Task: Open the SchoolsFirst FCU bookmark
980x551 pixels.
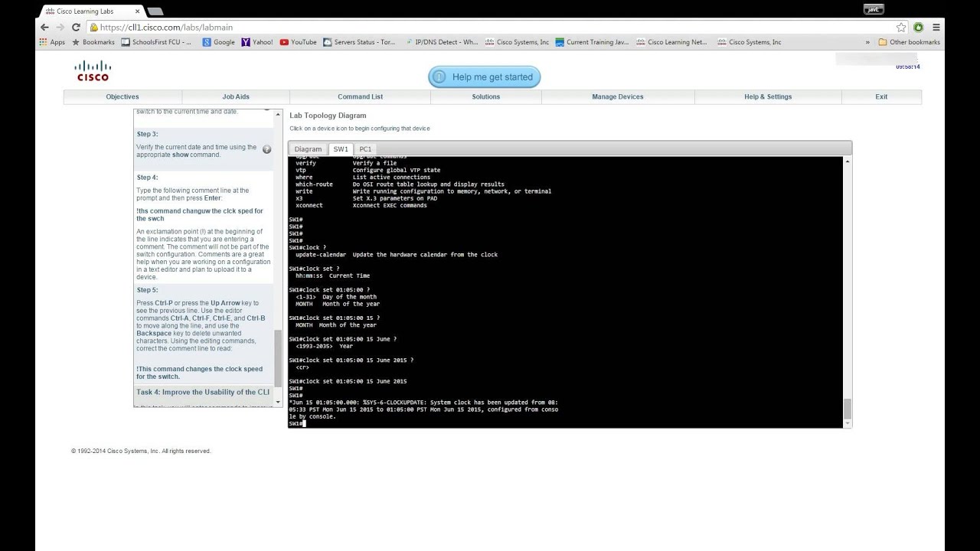Action: [157, 42]
